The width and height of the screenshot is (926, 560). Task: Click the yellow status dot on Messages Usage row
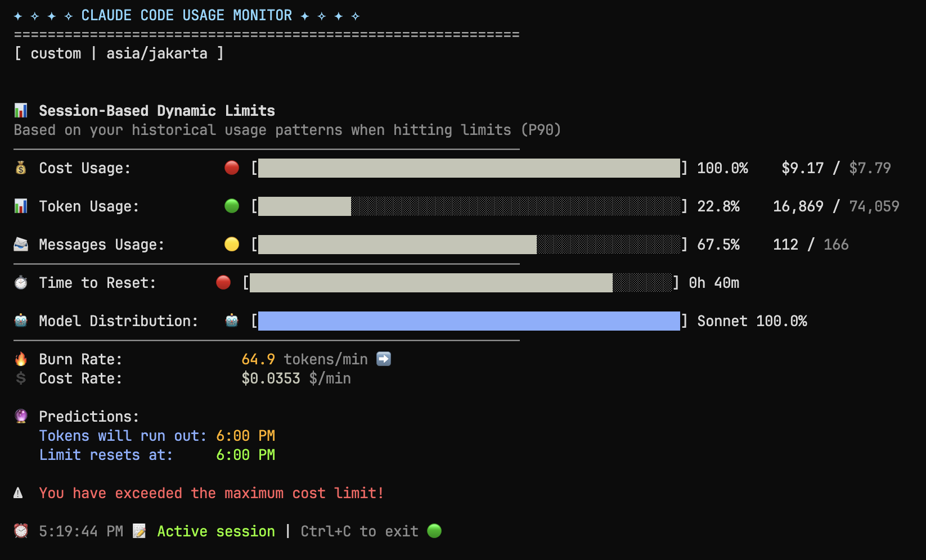232,244
